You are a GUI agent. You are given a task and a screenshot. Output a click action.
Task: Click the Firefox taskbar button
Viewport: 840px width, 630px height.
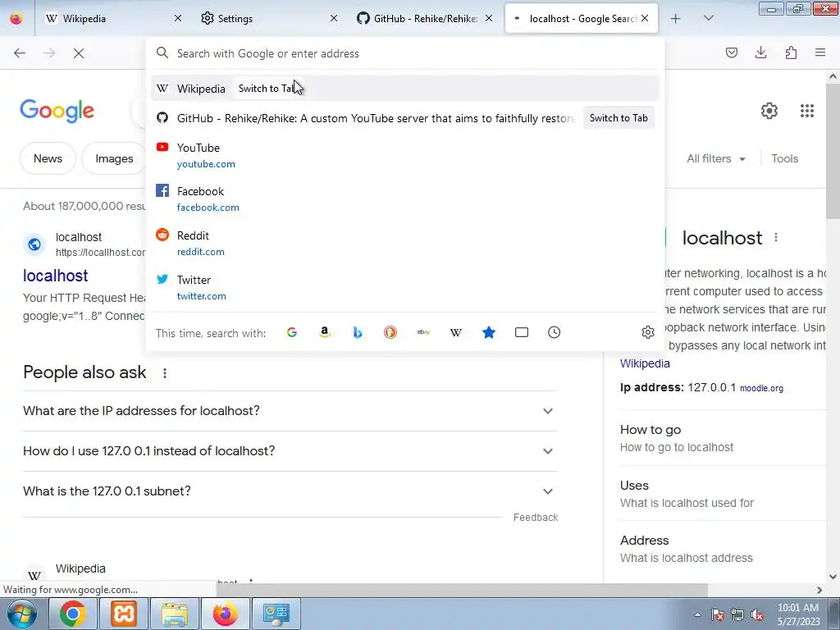click(x=226, y=614)
